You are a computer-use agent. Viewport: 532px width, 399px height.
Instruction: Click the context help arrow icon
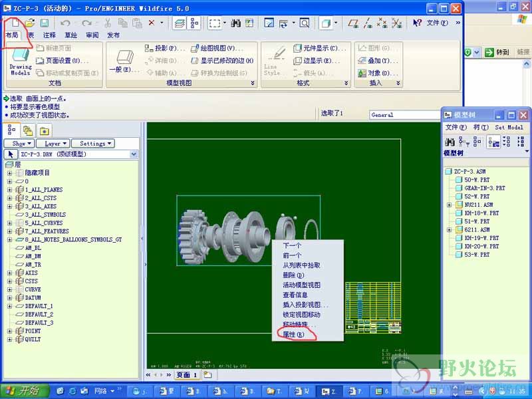417,23
